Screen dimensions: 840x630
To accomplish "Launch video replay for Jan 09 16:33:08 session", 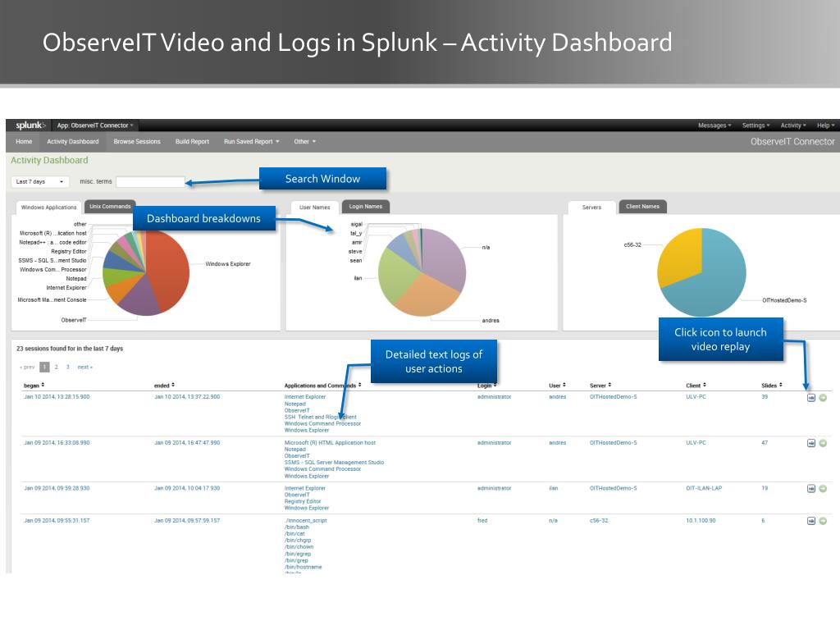I will (x=811, y=443).
